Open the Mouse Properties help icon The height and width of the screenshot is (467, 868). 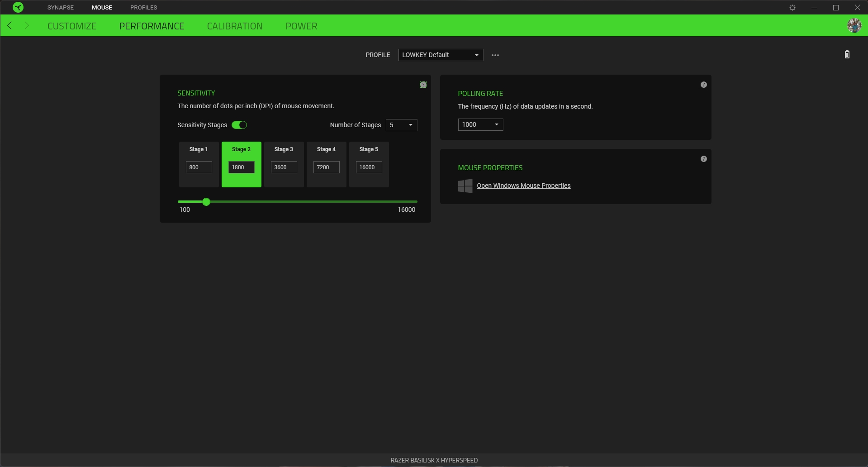click(x=704, y=159)
